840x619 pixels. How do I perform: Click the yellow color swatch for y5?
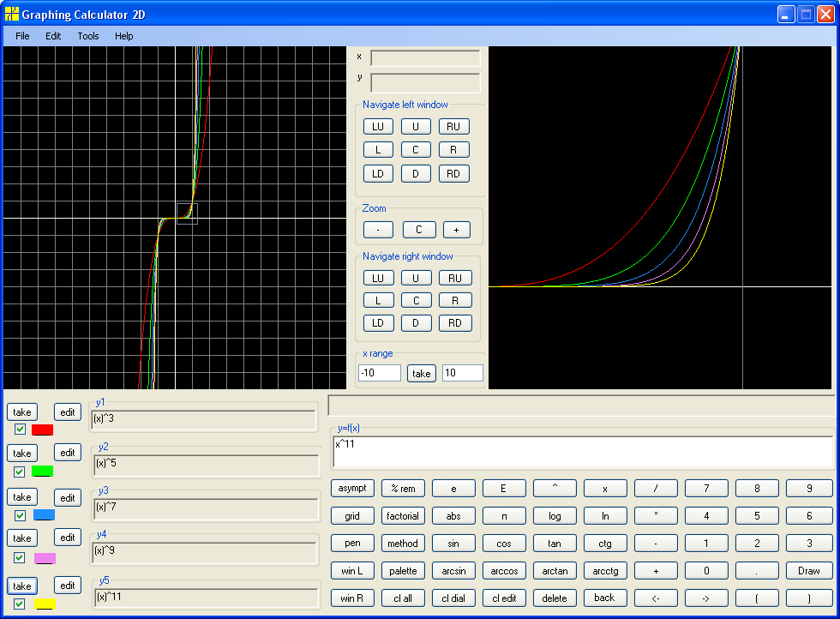tap(45, 604)
